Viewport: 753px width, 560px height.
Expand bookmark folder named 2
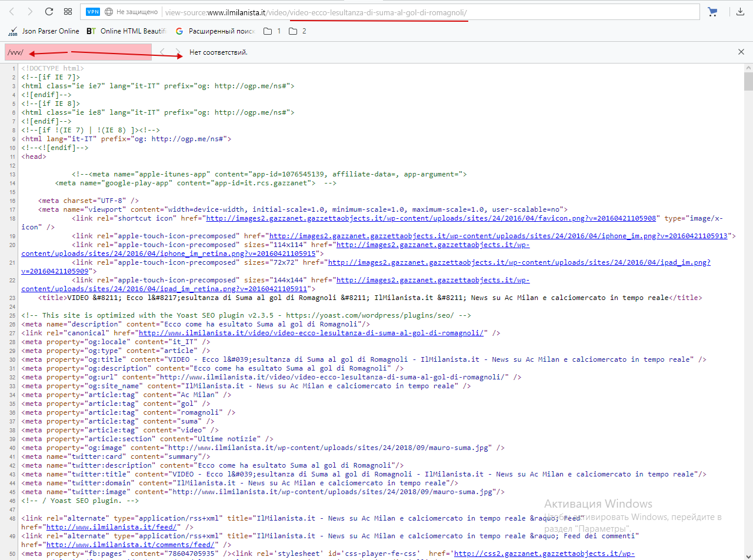pyautogui.click(x=298, y=31)
